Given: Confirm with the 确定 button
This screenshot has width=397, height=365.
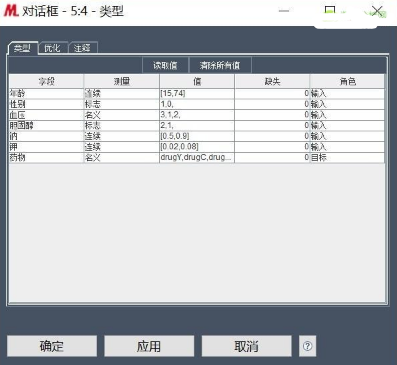Looking at the screenshot, I should click(52, 346).
